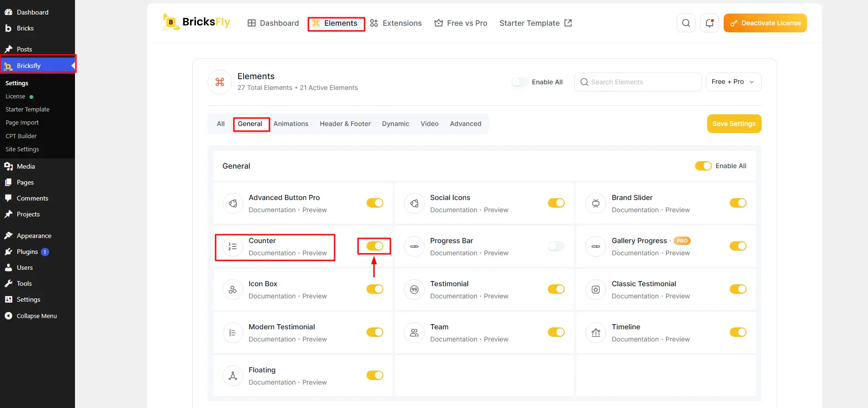Open Tools in WordPress sidebar

tap(37, 283)
